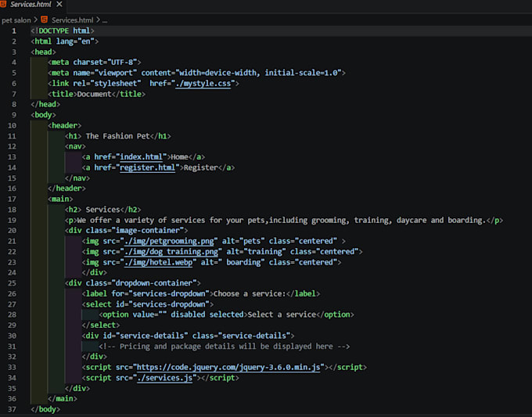Close the Services.html tab
Viewport: 532px width, 417px height.
[59, 5]
